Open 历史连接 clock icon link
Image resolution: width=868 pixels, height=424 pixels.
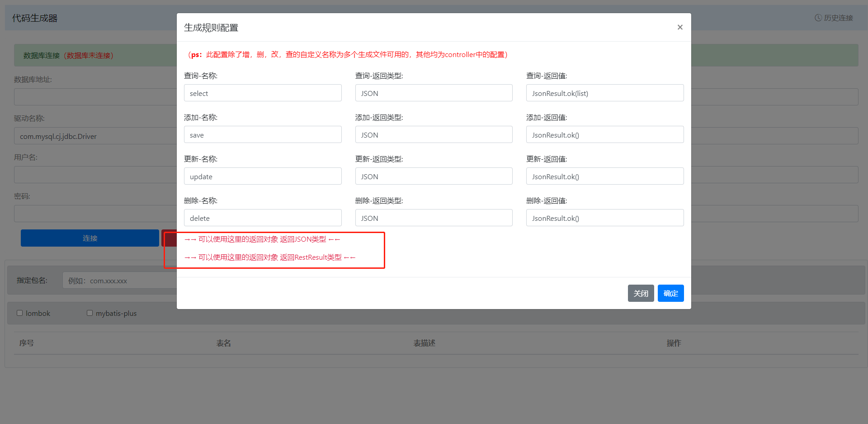834,18
